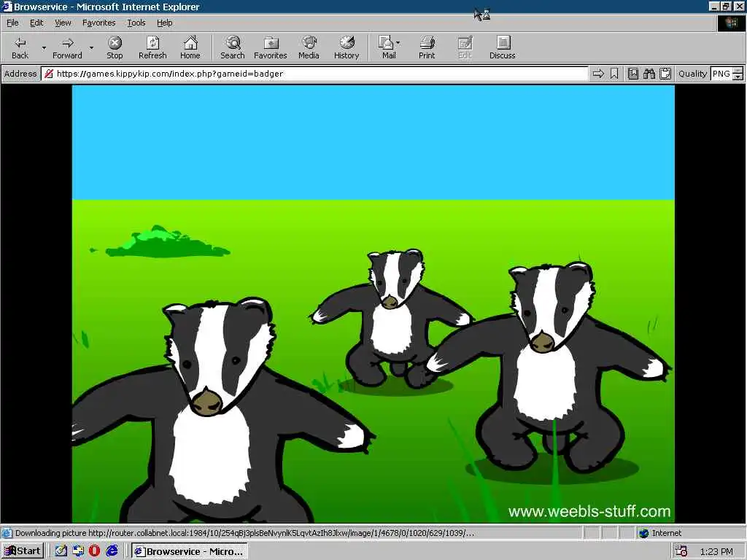The image size is (747, 560).
Task: Click the IE icon in title bar
Action: (6, 7)
